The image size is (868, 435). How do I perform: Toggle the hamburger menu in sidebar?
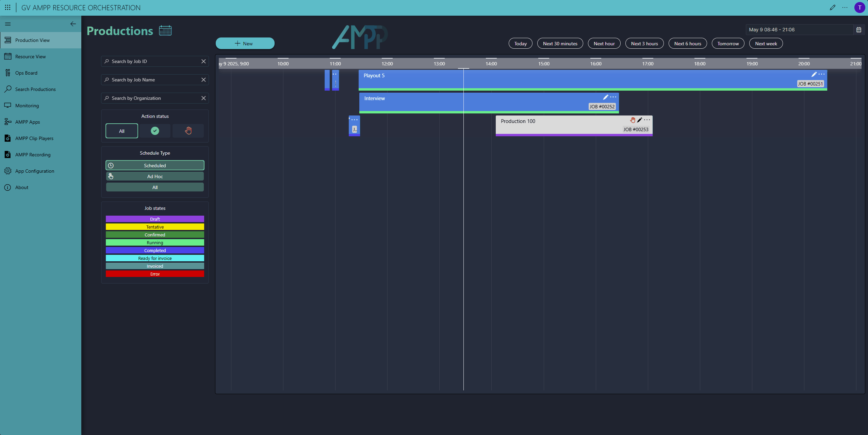click(8, 24)
